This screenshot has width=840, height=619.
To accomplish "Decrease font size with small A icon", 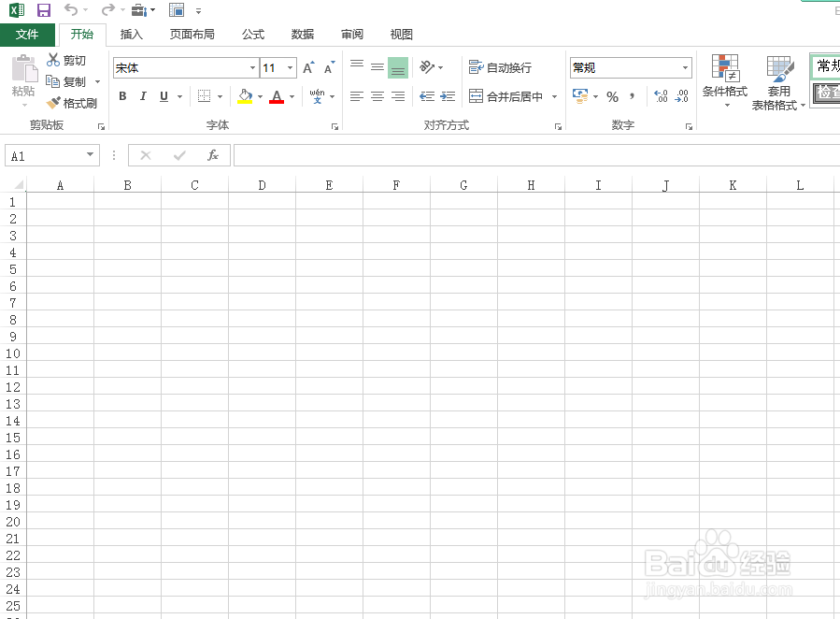I will 329,68.
